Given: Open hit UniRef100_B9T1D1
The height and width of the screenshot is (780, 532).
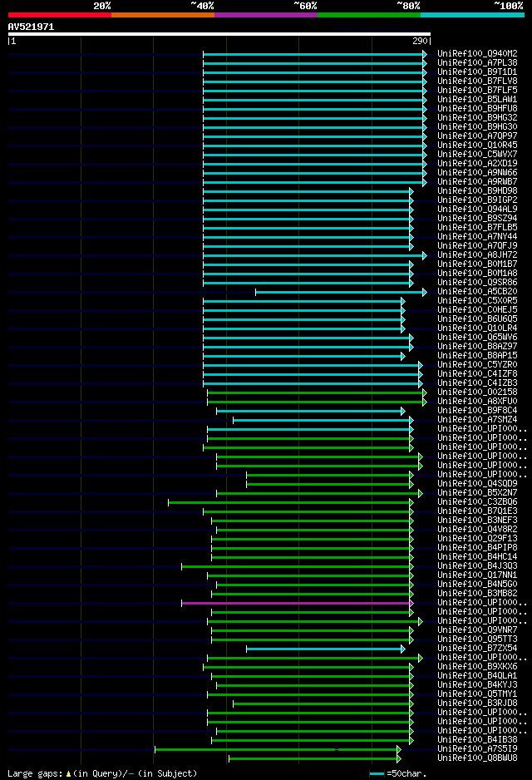Looking at the screenshot, I should pyautogui.click(x=477, y=72).
